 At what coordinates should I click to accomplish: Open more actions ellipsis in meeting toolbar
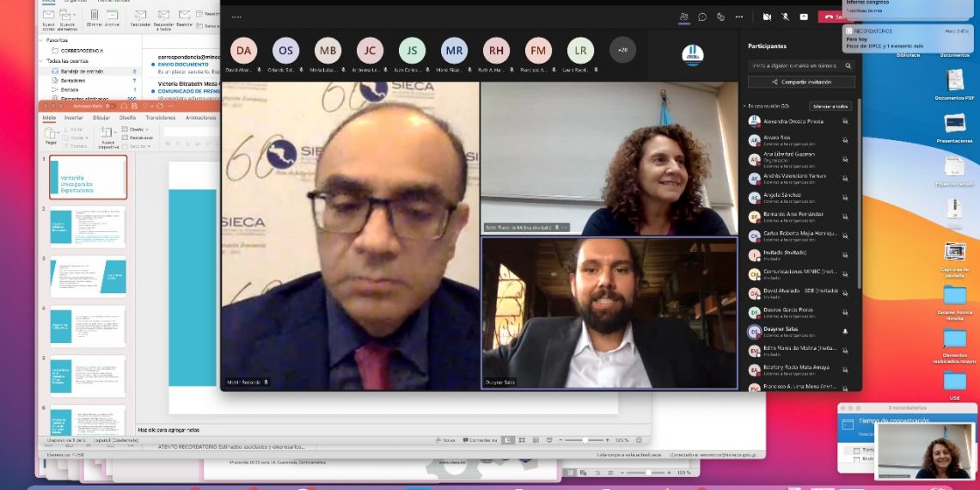point(738,16)
